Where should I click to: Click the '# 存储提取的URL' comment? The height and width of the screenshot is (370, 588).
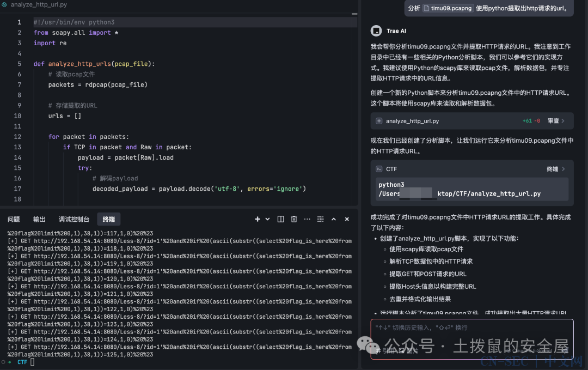click(72, 106)
